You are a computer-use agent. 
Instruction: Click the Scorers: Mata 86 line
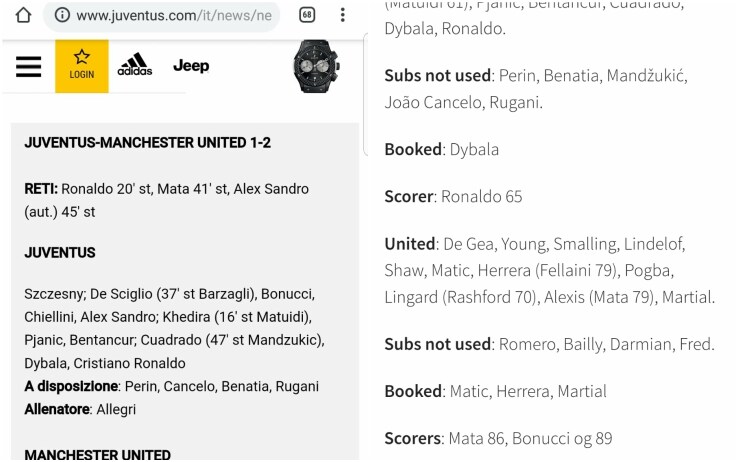tap(498, 438)
